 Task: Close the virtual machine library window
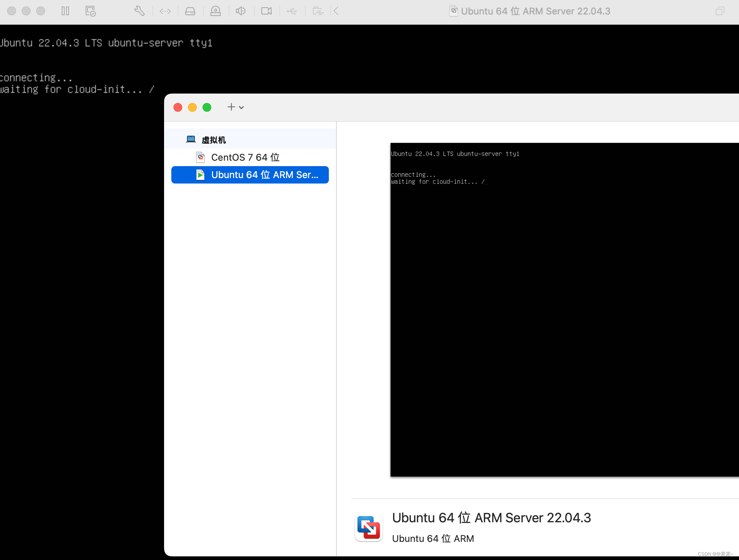178,107
